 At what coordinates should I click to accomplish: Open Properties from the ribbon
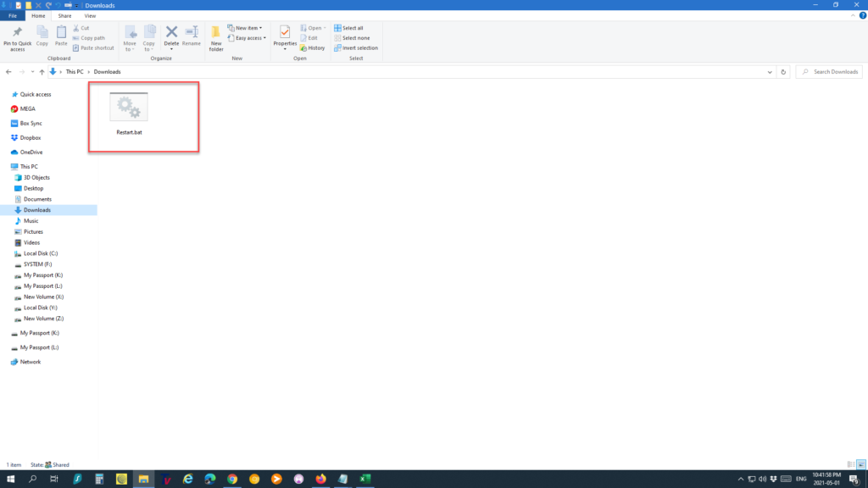[x=285, y=36]
